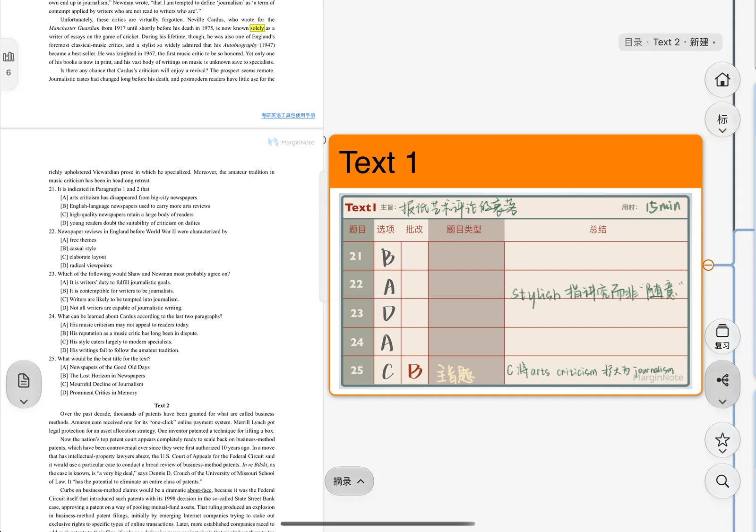Click question "25. What would be the best title for the text?"

point(100,359)
